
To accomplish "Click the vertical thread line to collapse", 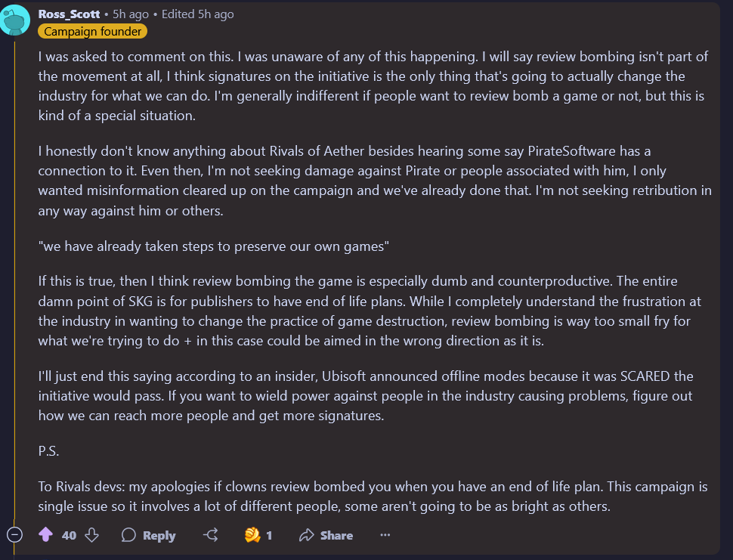I will point(14,280).
